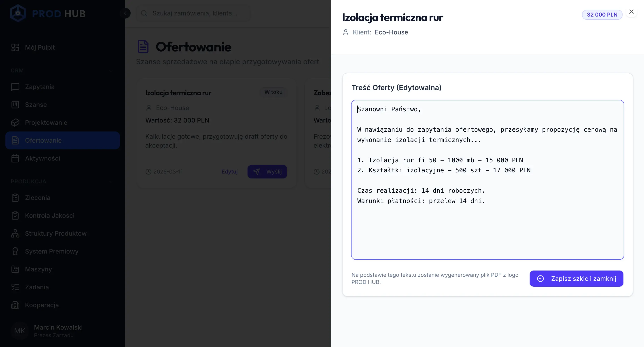644x347 pixels.
Task: Click the W toku status badge
Action: [273, 92]
